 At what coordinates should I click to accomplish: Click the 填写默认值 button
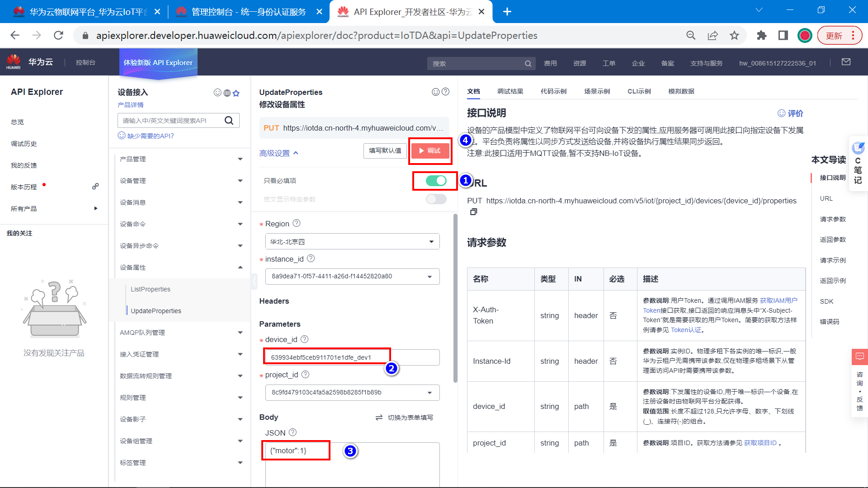[x=385, y=150]
